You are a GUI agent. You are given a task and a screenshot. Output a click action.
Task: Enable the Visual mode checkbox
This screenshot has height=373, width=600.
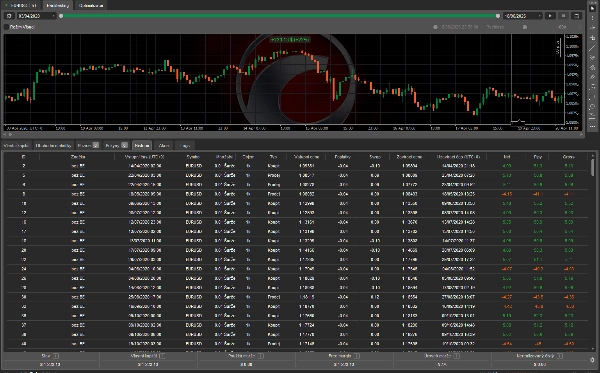[x=6, y=27]
